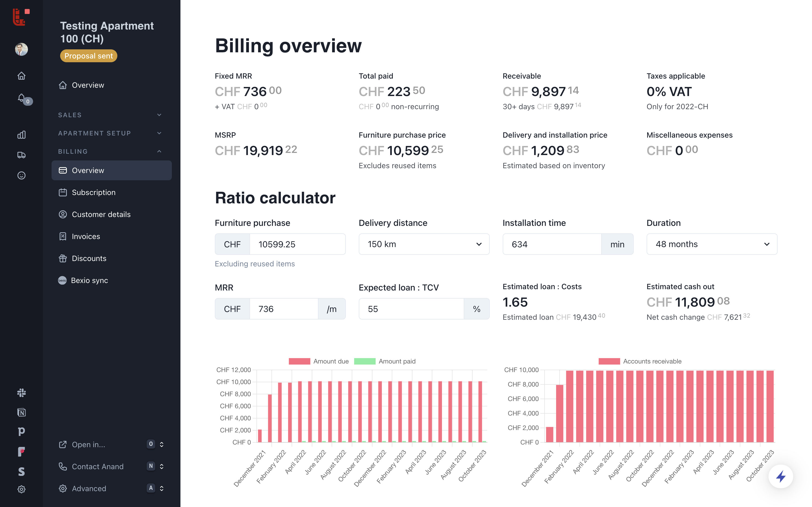The width and height of the screenshot is (812, 507).
Task: Click the home icon in left rail
Action: click(21, 76)
